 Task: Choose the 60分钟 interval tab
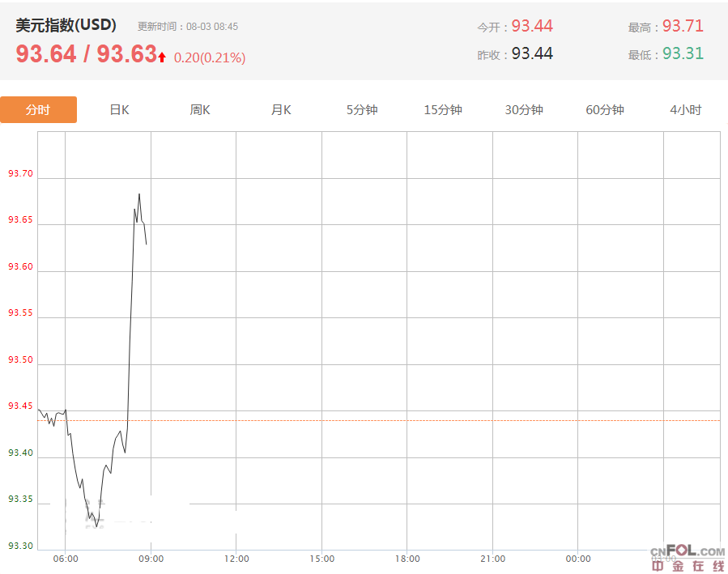[x=605, y=110]
